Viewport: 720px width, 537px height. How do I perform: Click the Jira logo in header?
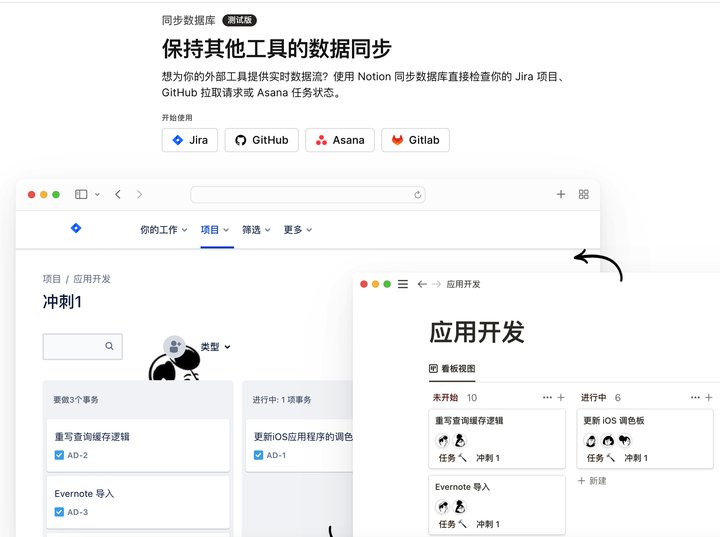76,228
